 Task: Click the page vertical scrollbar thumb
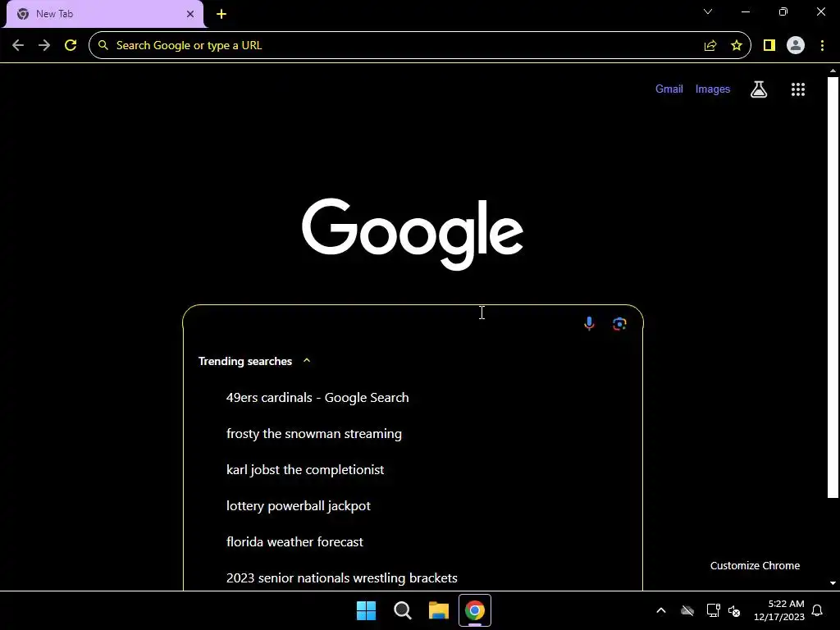coord(833,288)
